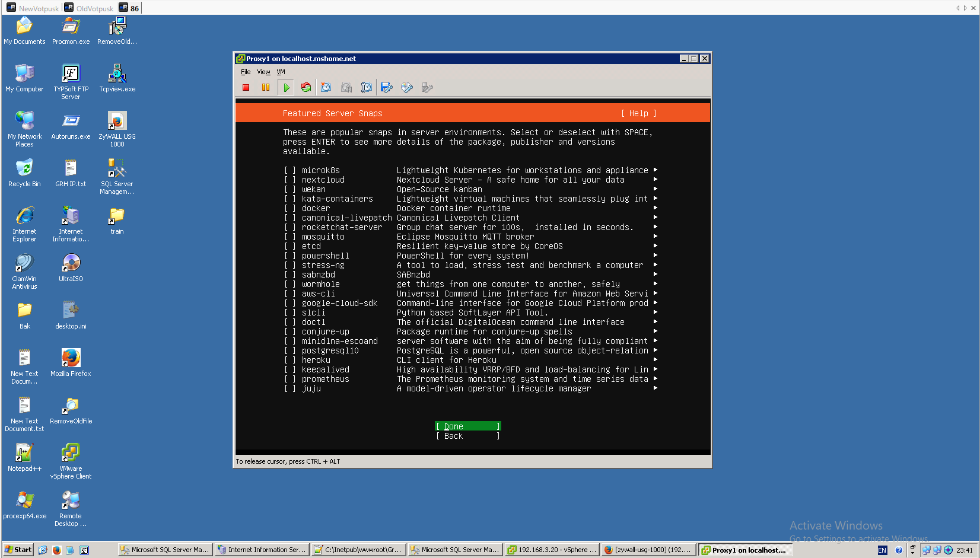The width and height of the screenshot is (980, 558).
Task: Click the system clock showing 23:41
Action: pos(965,550)
